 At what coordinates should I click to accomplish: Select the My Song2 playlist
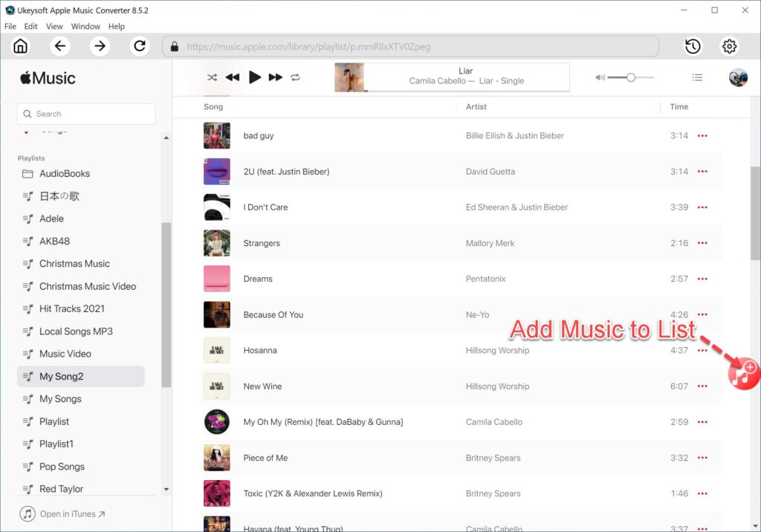click(x=80, y=377)
